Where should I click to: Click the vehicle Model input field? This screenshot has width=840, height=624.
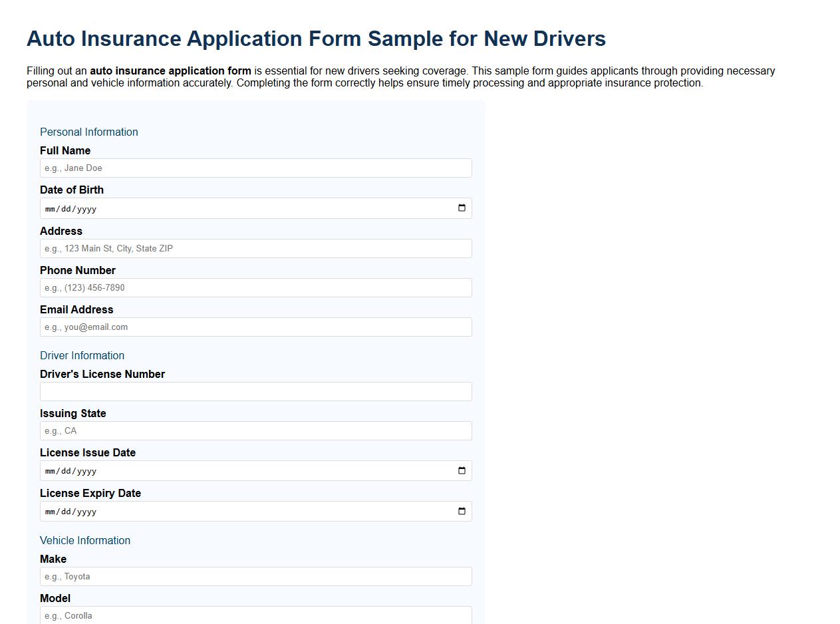point(256,615)
